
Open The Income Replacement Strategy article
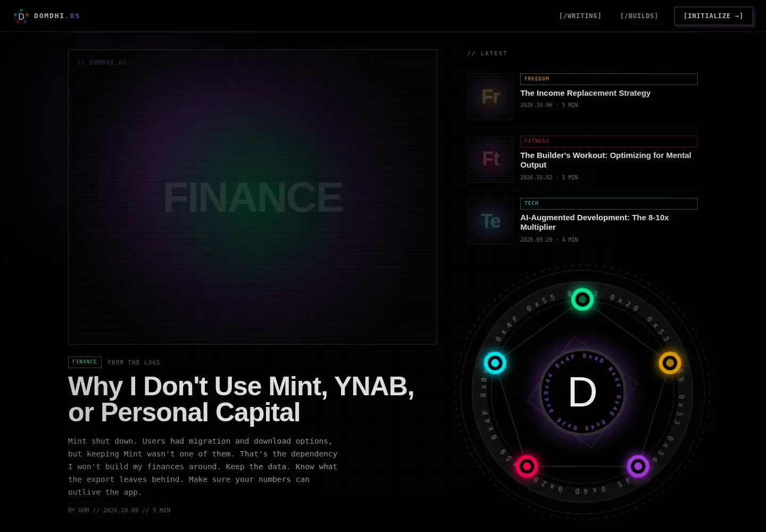(585, 93)
